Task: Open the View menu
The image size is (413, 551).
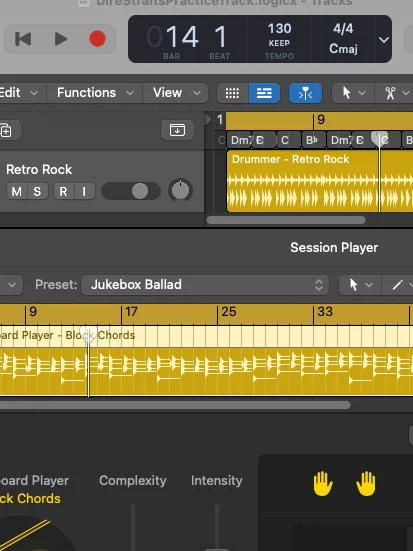Action: click(176, 93)
